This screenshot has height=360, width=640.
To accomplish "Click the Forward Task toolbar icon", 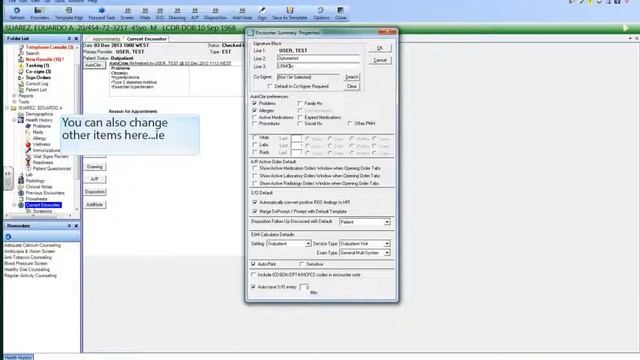I will coord(102,13).
